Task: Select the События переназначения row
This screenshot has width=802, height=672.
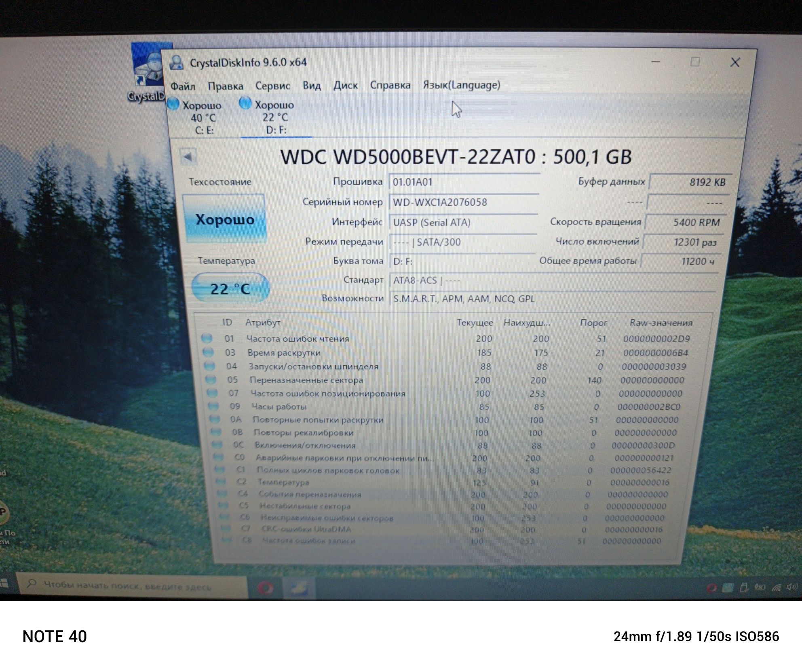Action: pyautogui.click(x=441, y=494)
